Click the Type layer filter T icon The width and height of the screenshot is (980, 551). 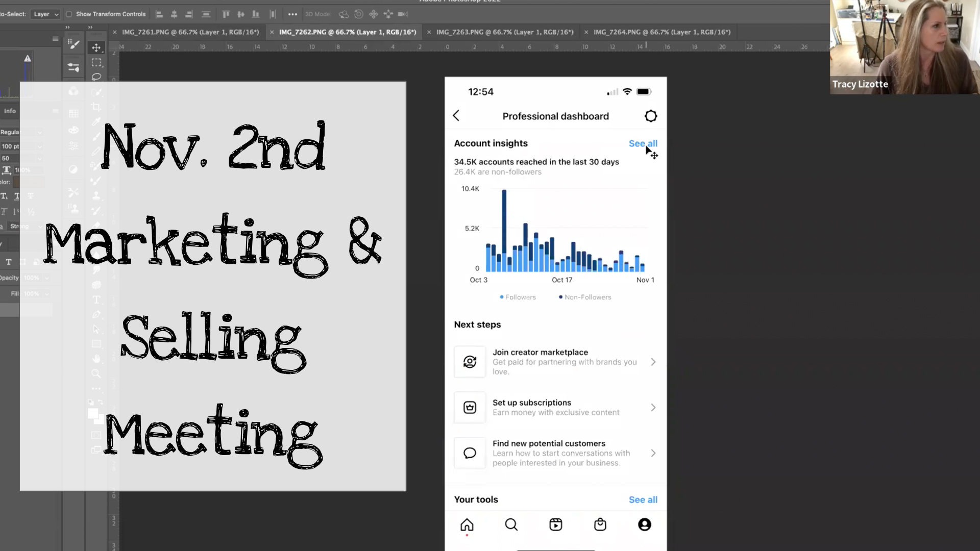pos(9,262)
